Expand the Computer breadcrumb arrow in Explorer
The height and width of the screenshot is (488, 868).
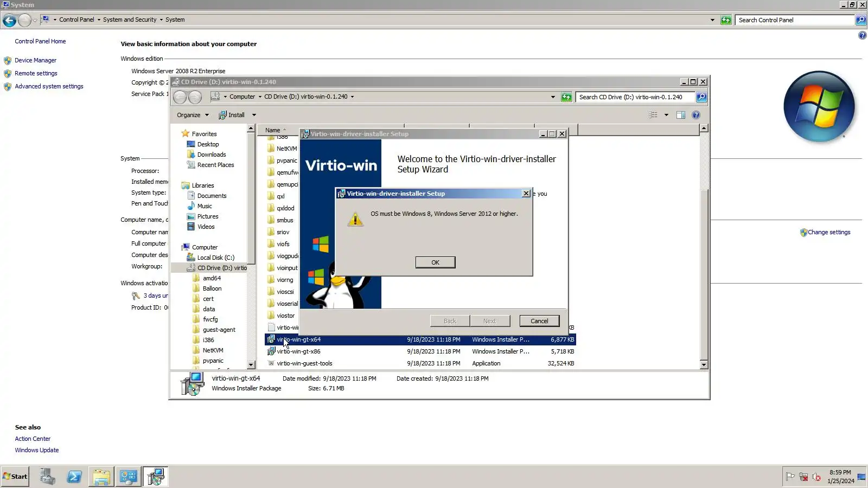click(259, 97)
